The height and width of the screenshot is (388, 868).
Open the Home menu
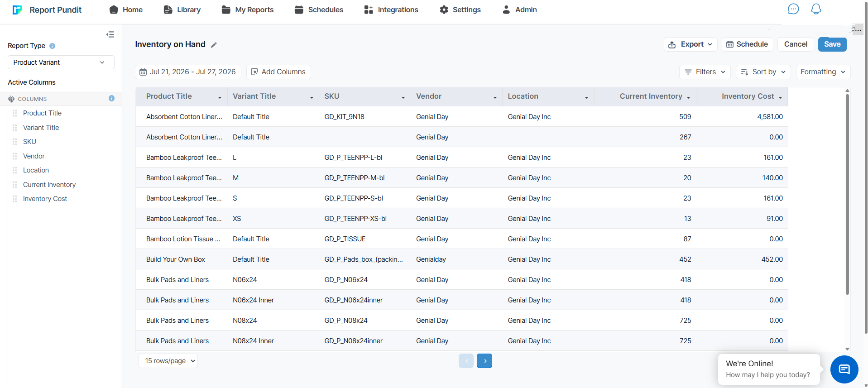pos(126,10)
